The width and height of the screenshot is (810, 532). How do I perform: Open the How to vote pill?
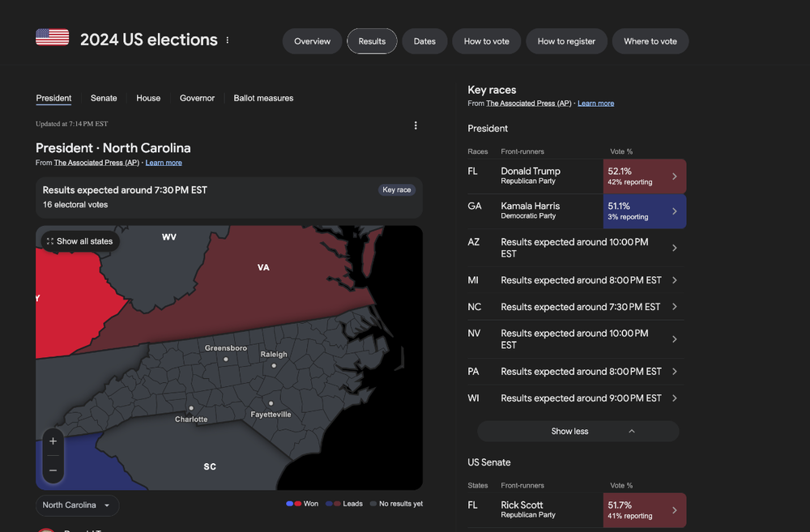coord(486,41)
